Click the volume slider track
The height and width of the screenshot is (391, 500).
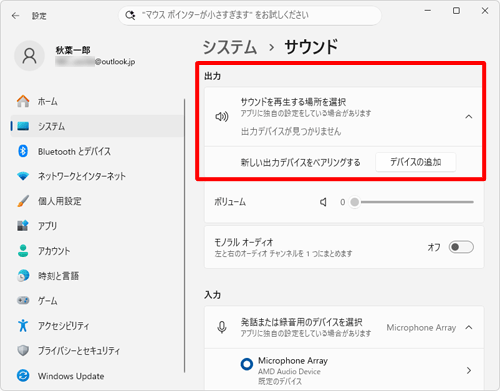(x=417, y=202)
